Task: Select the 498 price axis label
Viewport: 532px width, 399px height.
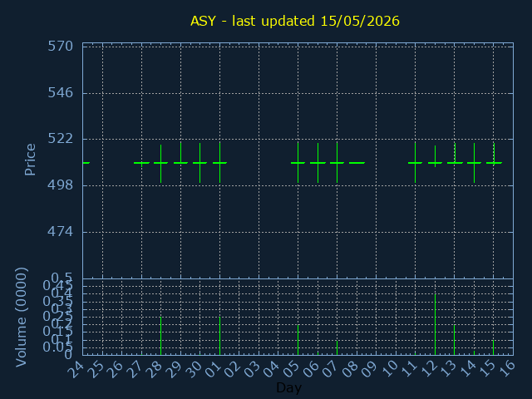Action: (60, 185)
